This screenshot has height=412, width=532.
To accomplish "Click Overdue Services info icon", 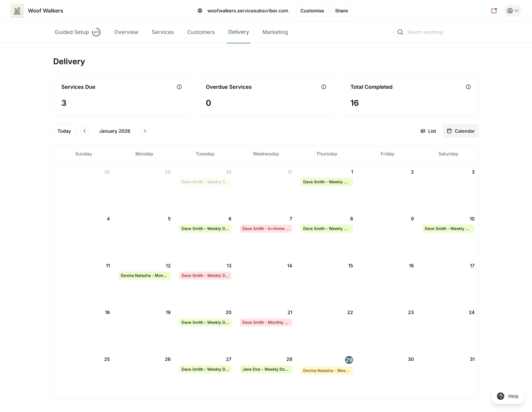I will pos(324,87).
